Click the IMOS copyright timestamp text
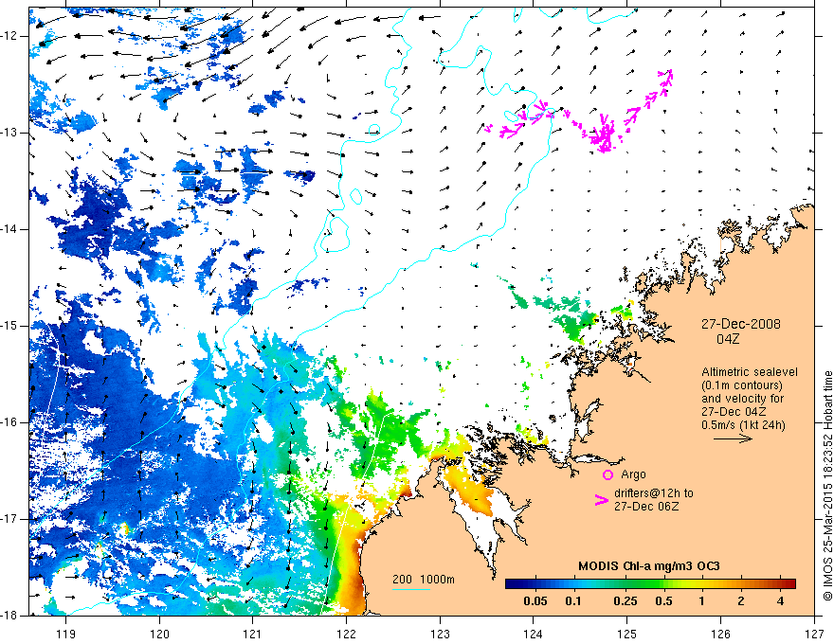 (x=827, y=486)
